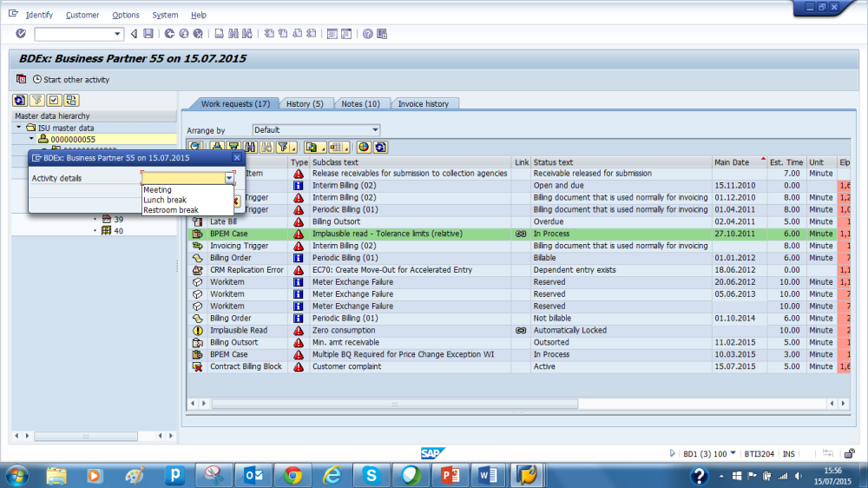Screen dimensions: 868x488
Task: Click the Subclass text column header
Action: 411,162
